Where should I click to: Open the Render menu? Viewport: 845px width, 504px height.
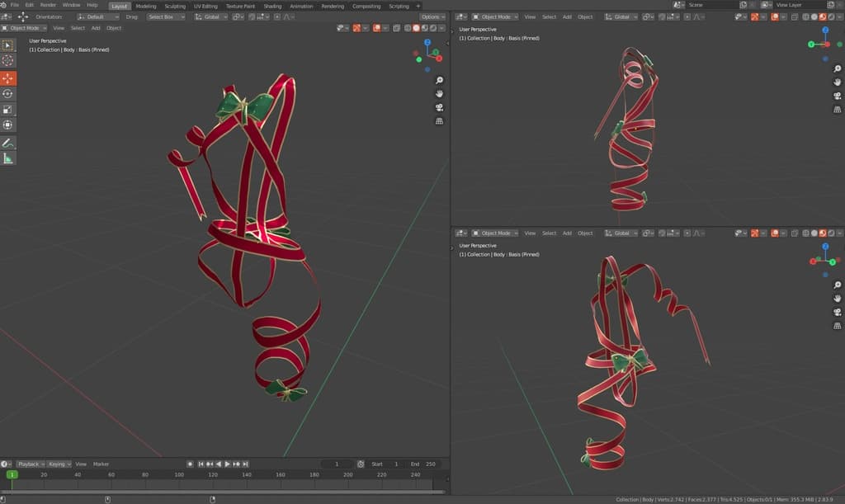pyautogui.click(x=49, y=5)
